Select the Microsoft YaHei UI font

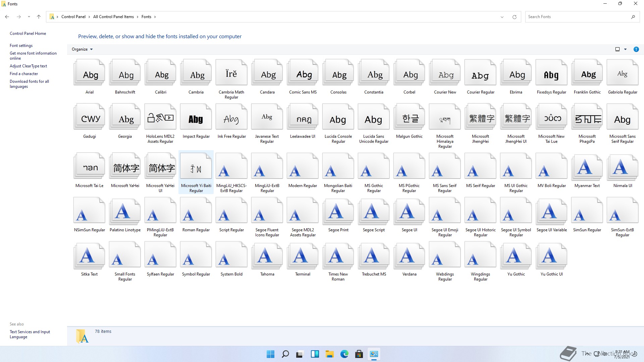[x=160, y=166]
